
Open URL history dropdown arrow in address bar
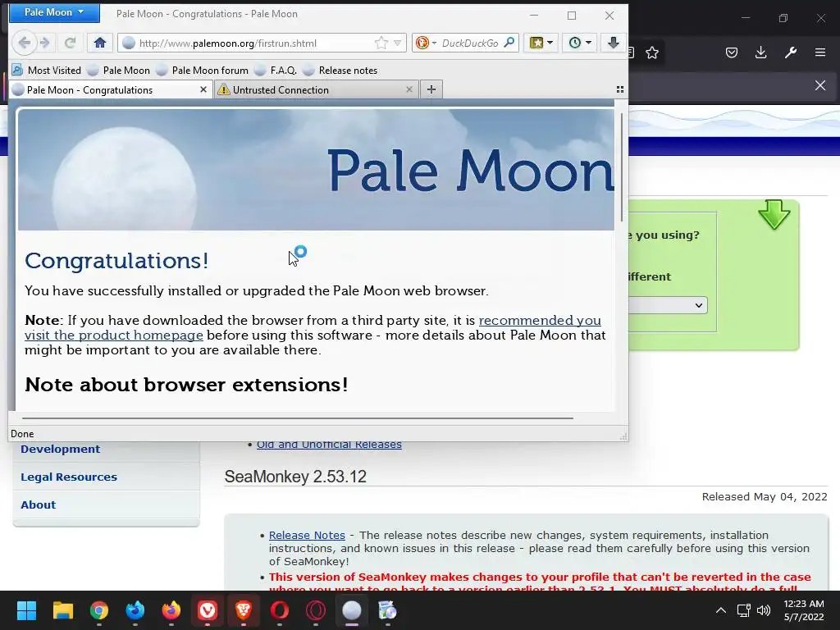[x=398, y=43]
